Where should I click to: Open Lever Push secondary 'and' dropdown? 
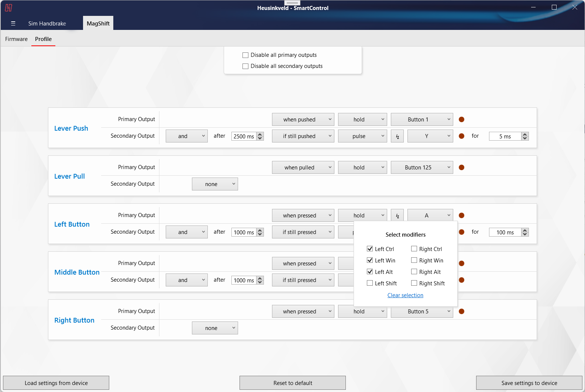(x=187, y=136)
